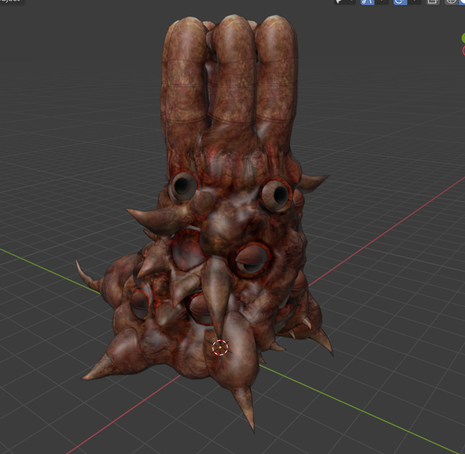The height and width of the screenshot is (454, 465).
Task: Click the leftmost tentacle tube
Action: point(184,77)
